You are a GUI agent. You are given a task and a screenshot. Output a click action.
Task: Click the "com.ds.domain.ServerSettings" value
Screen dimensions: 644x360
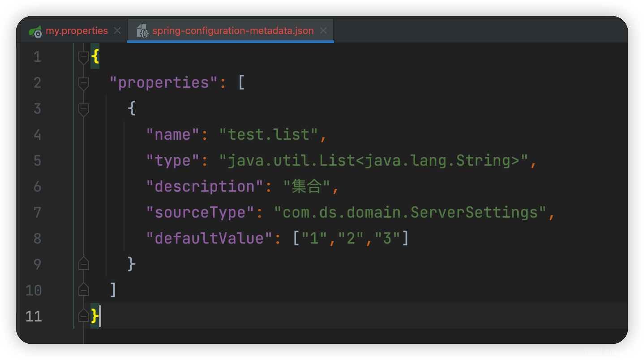[x=411, y=213]
